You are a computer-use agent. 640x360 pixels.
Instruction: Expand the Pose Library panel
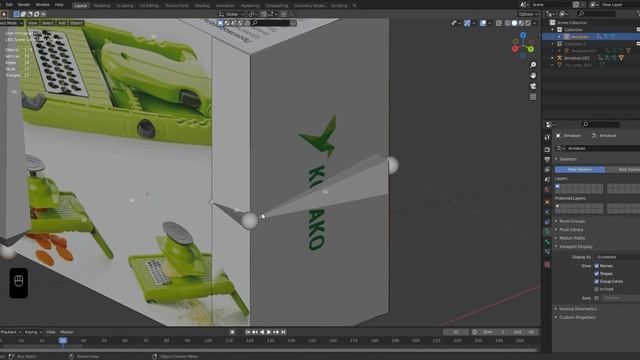pos(571,229)
